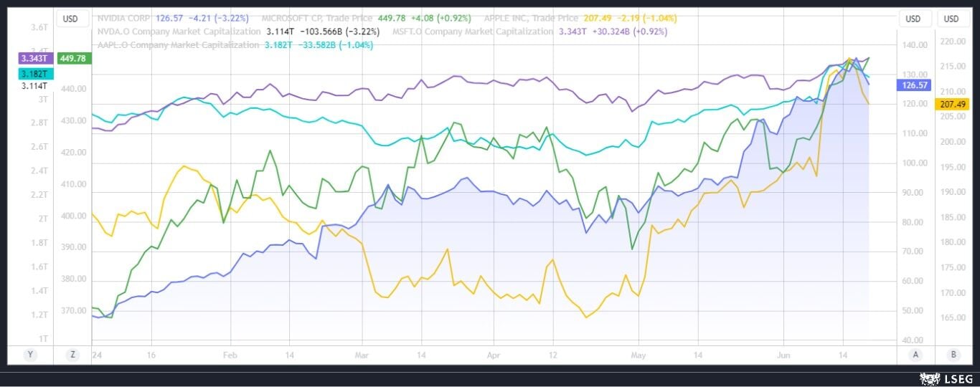This screenshot has width=980, height=387.
Task: Open the rightmost USD currency selector
Action: (x=951, y=19)
